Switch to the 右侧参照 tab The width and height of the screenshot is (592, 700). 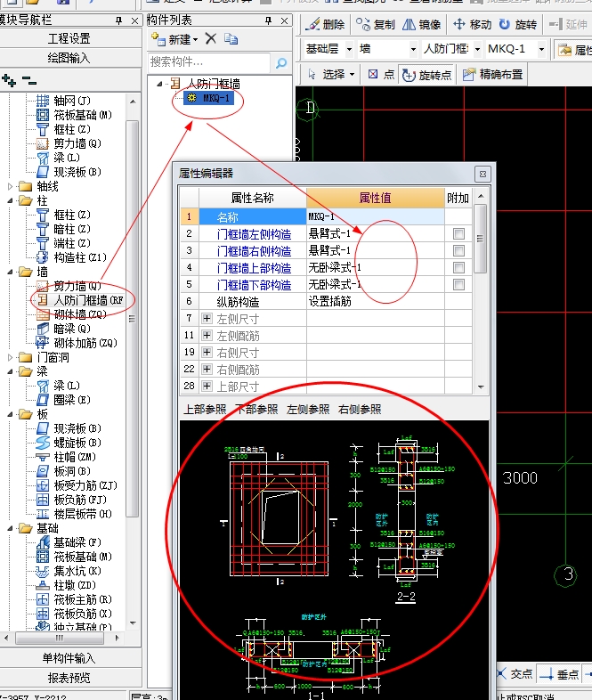pos(360,409)
